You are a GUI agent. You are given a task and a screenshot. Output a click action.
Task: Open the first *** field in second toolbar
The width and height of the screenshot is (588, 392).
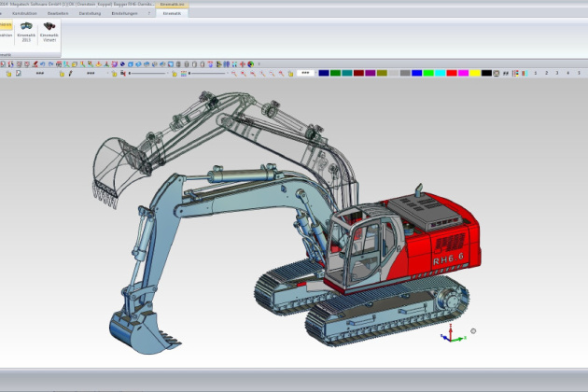40,73
